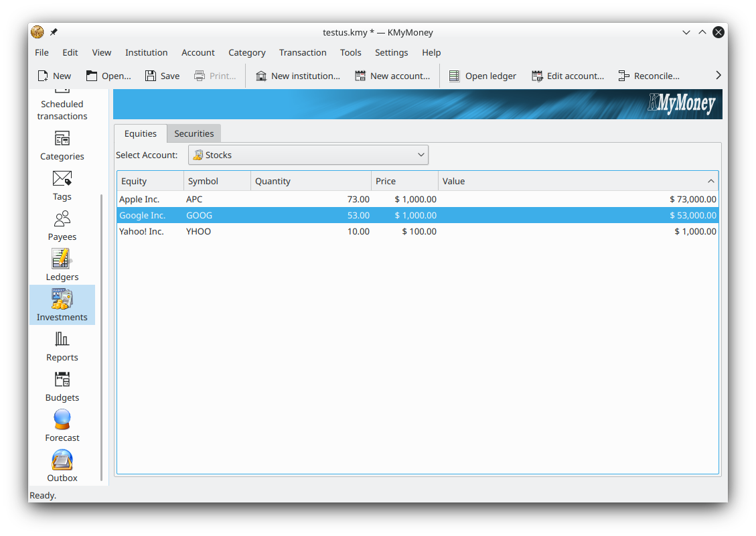Click the Save toolbar button
756x536 pixels.
pos(162,76)
